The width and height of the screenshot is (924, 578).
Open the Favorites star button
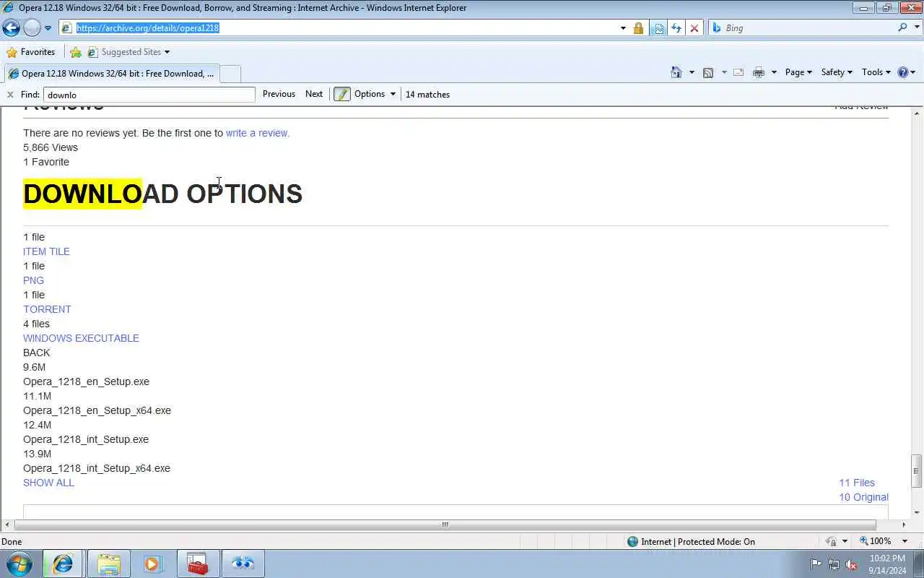point(31,52)
